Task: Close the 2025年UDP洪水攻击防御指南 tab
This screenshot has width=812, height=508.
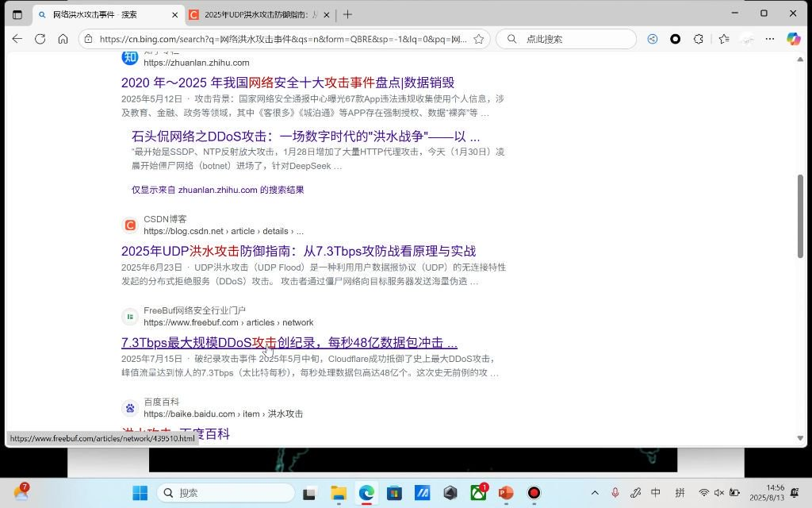Action: [x=326, y=15]
